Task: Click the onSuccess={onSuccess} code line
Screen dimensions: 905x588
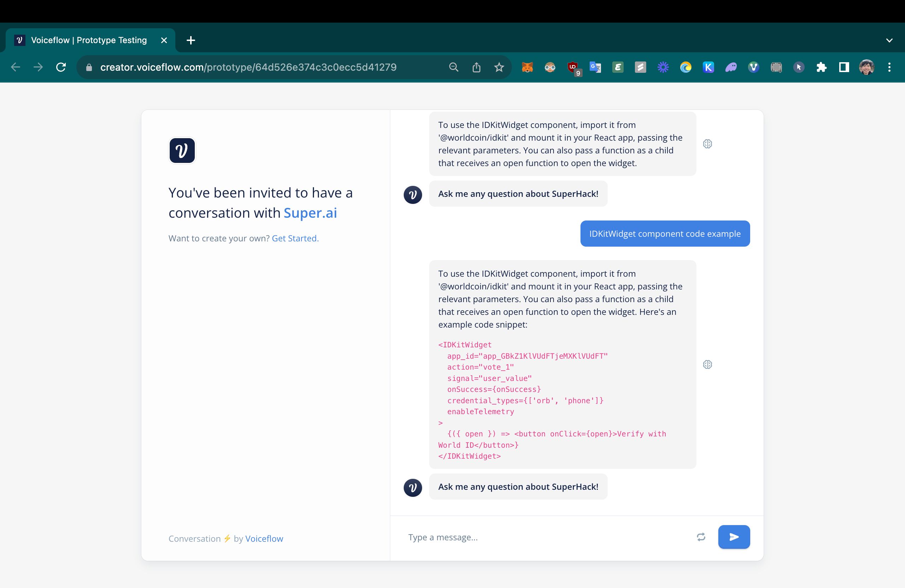Action: tap(494, 389)
